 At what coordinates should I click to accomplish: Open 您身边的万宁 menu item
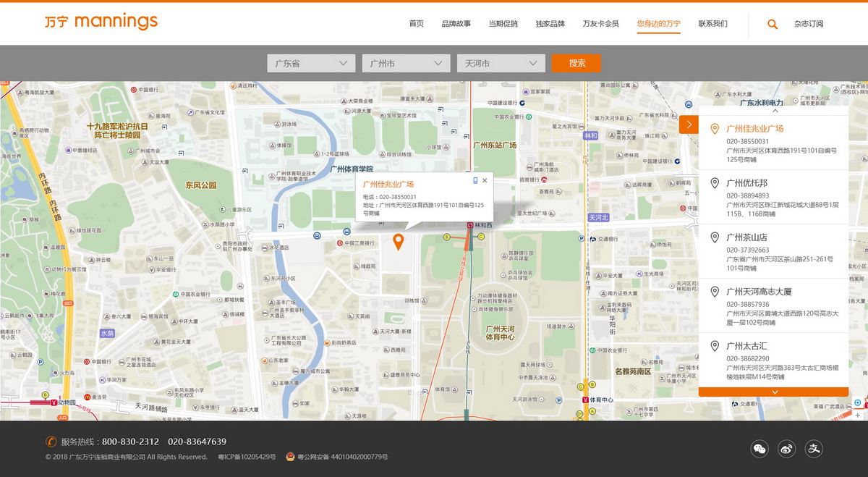pos(659,24)
